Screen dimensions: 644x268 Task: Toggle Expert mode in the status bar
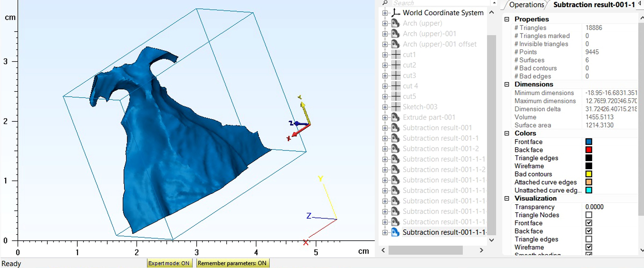pyautogui.click(x=170, y=263)
